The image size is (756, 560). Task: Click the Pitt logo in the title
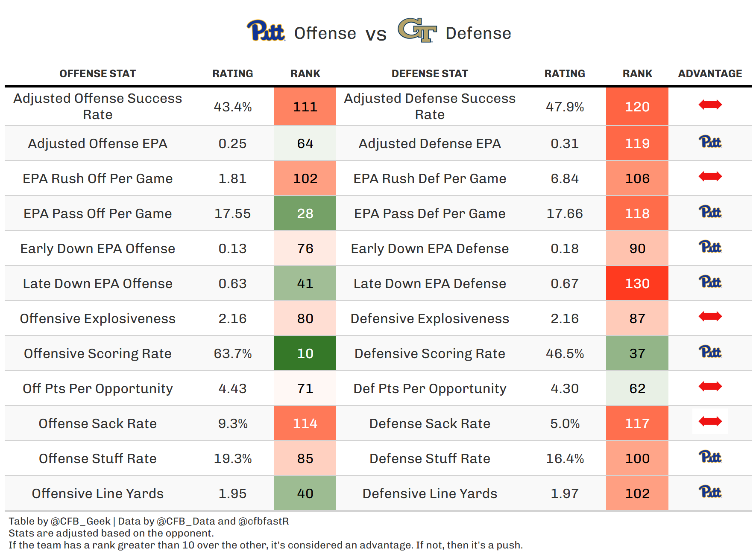pyautogui.click(x=266, y=31)
